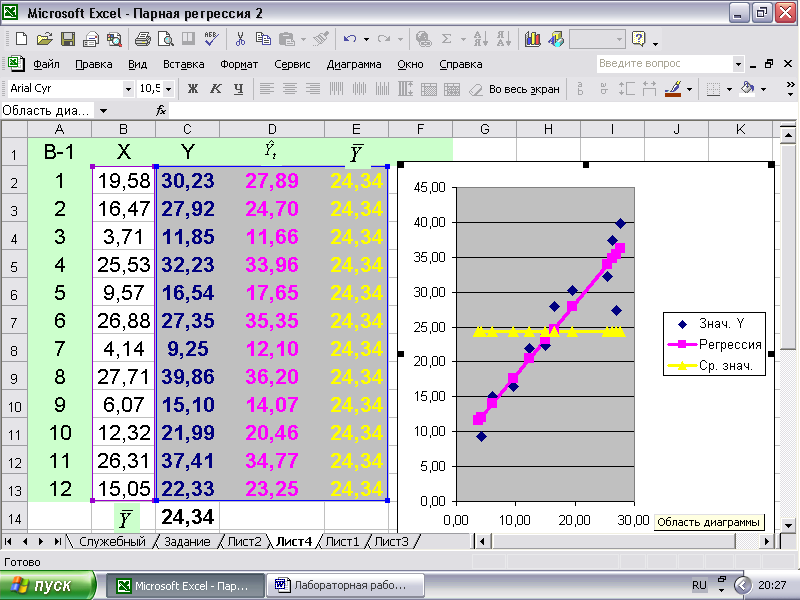Toggle align left
Image resolution: width=800 pixels, height=600 pixels.
(267, 89)
